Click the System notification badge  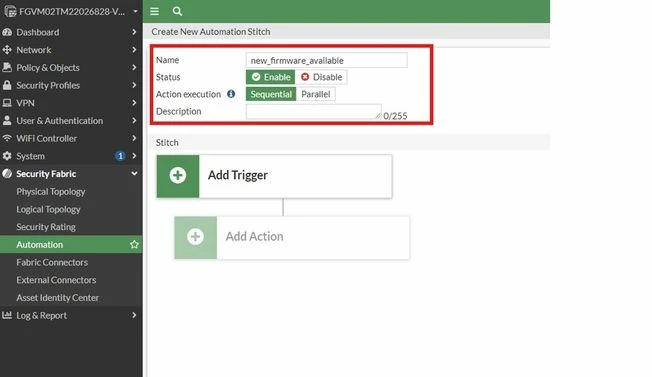(x=120, y=156)
